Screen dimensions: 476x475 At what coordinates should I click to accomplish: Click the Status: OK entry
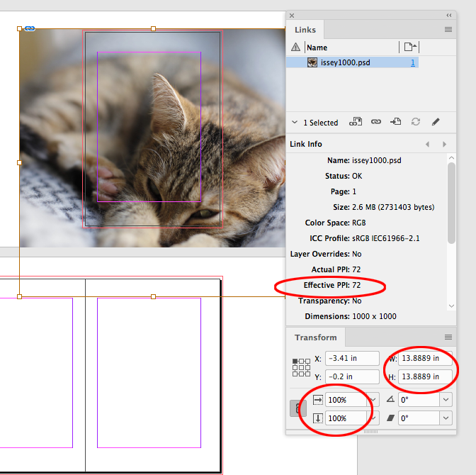344,176
